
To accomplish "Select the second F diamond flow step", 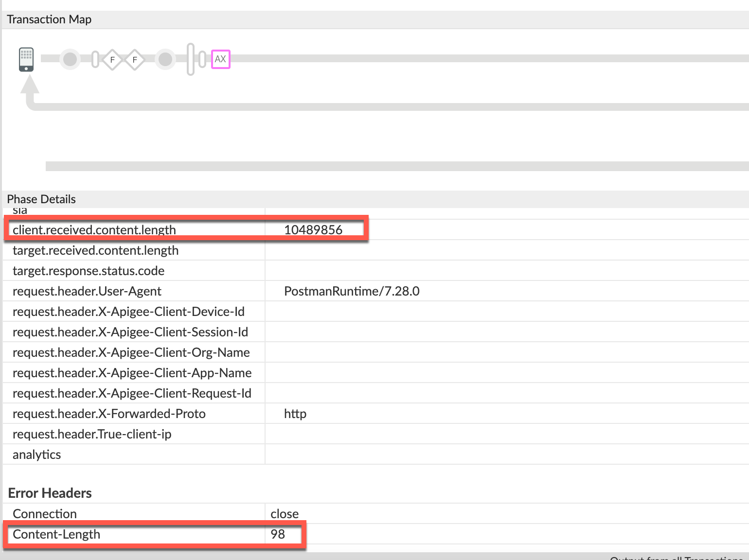I will tap(135, 60).
